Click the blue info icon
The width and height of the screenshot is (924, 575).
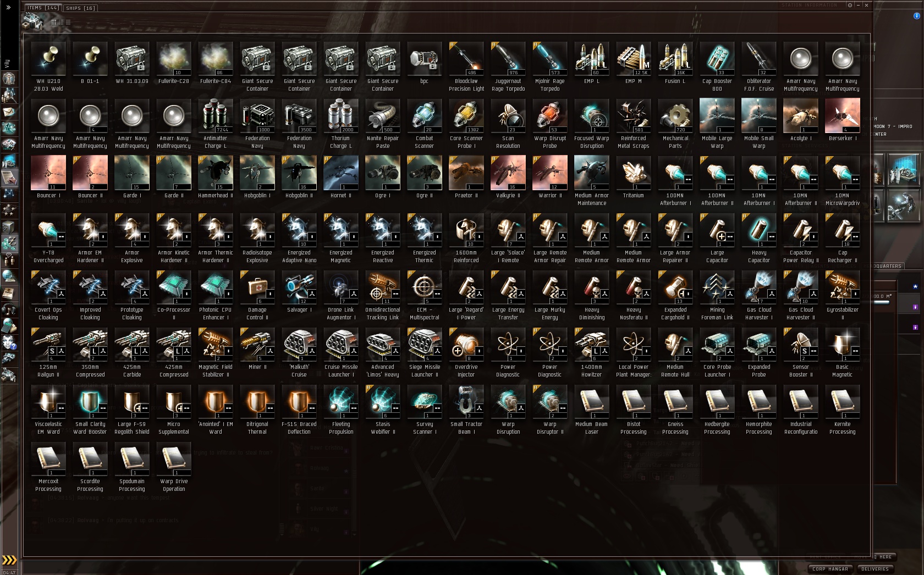pyautogui.click(x=916, y=16)
